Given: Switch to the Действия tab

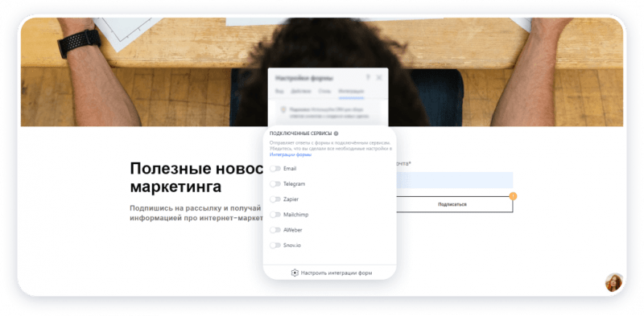Looking at the screenshot, I should 301,91.
